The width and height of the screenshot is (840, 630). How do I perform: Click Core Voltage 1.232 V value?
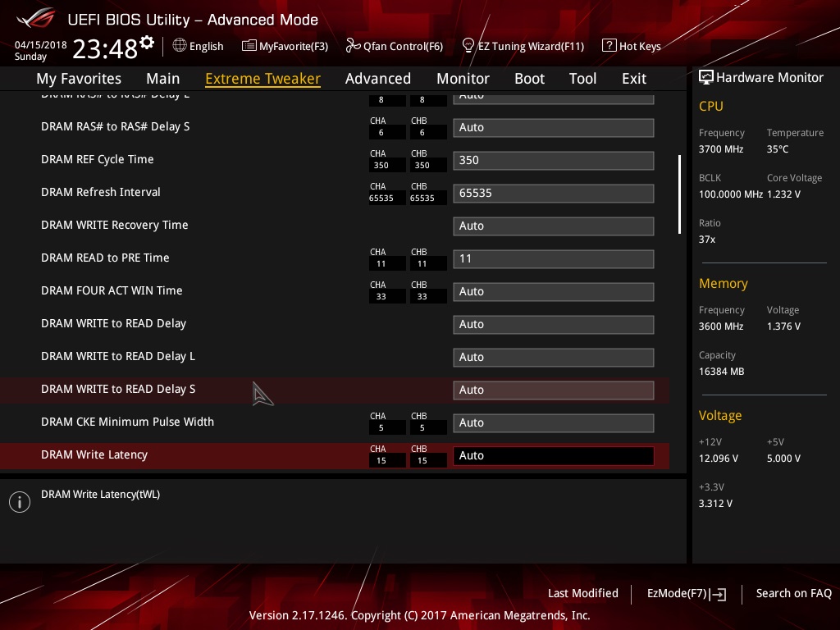783,194
